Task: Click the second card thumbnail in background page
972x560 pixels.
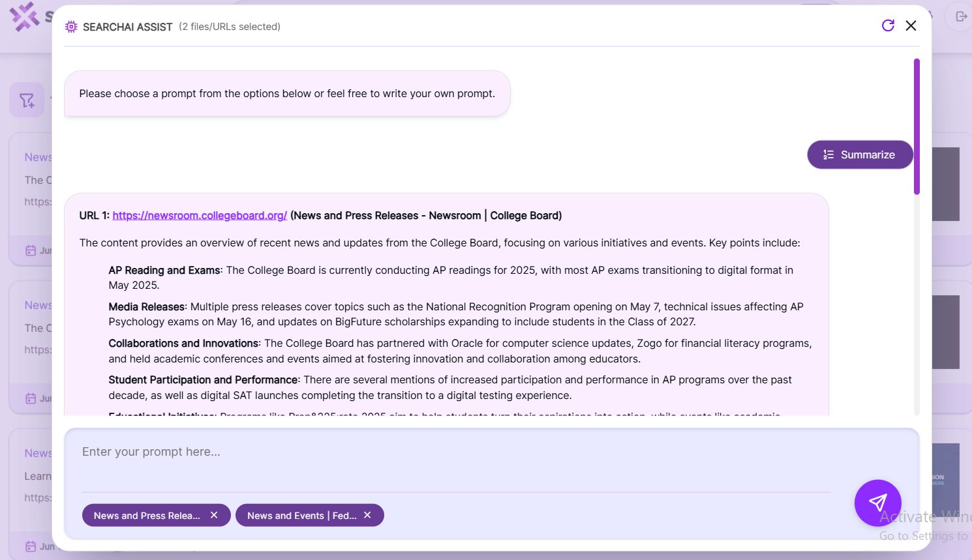Action: coord(946,332)
